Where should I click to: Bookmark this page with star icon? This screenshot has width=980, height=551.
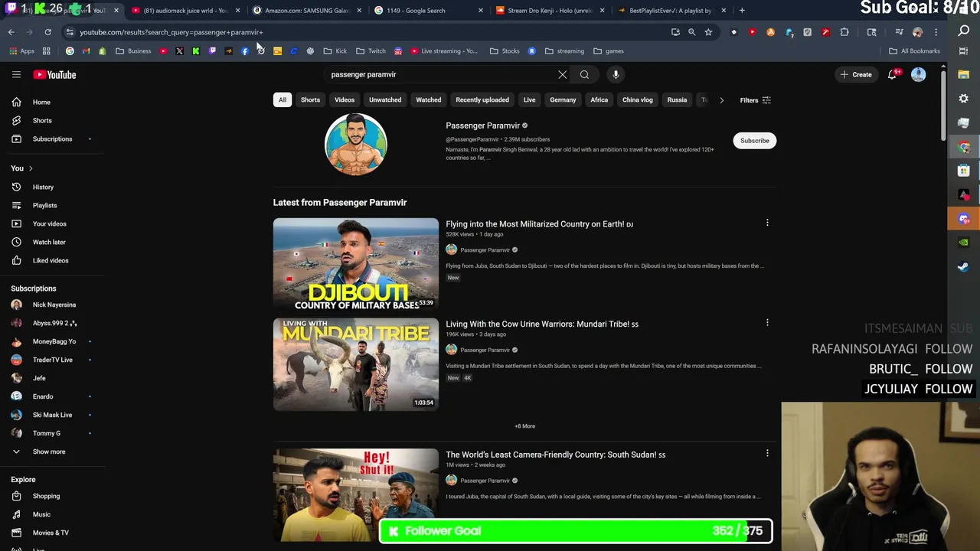(x=708, y=32)
